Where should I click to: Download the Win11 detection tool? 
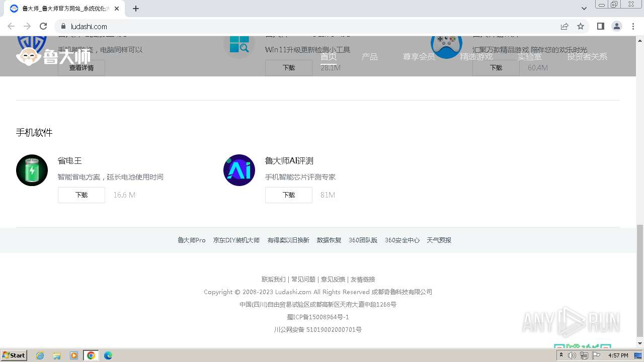click(289, 68)
